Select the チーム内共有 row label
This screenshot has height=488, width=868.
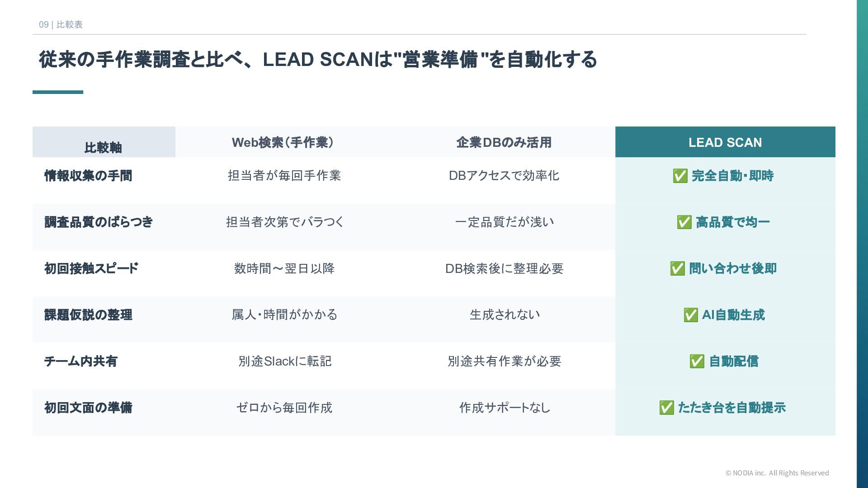pos(81,361)
